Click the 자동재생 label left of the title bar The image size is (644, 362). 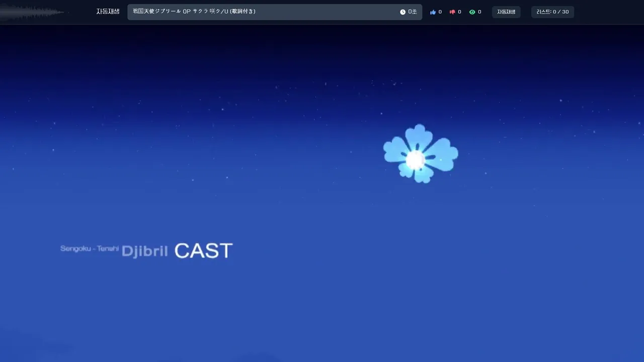click(x=108, y=12)
